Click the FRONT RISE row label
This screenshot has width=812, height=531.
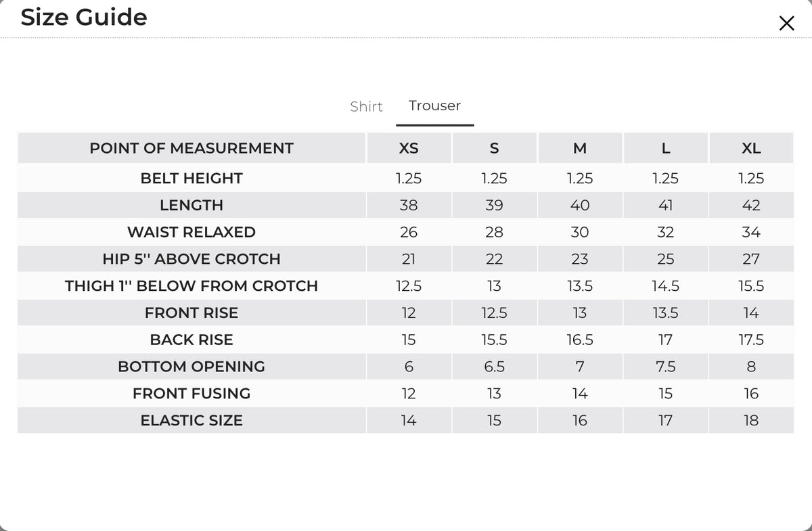click(191, 313)
